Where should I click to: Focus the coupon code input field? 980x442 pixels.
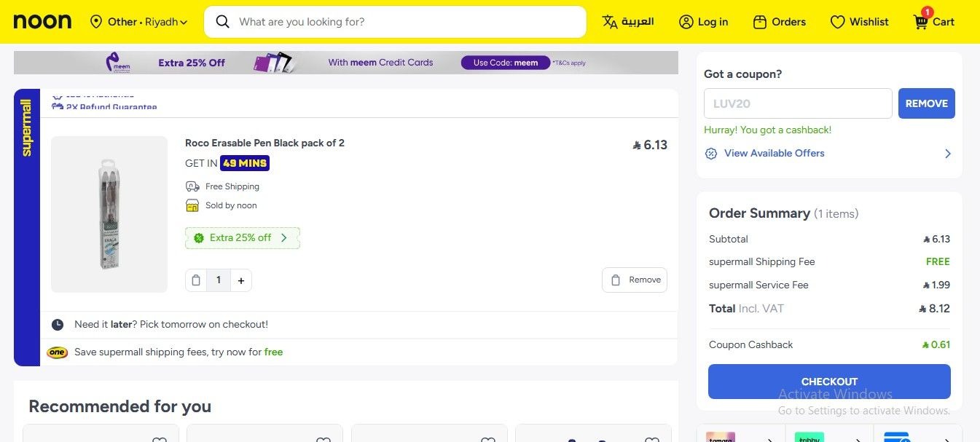tap(798, 103)
